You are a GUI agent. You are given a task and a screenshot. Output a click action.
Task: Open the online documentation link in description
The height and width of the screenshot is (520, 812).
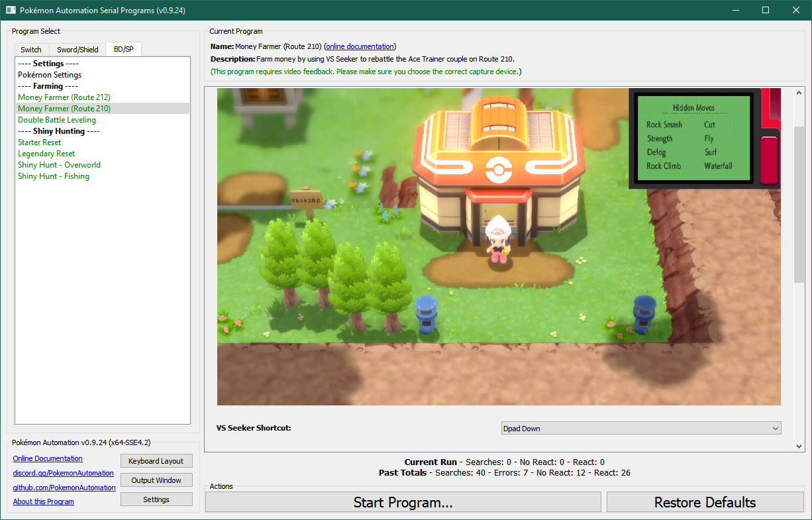(360, 46)
